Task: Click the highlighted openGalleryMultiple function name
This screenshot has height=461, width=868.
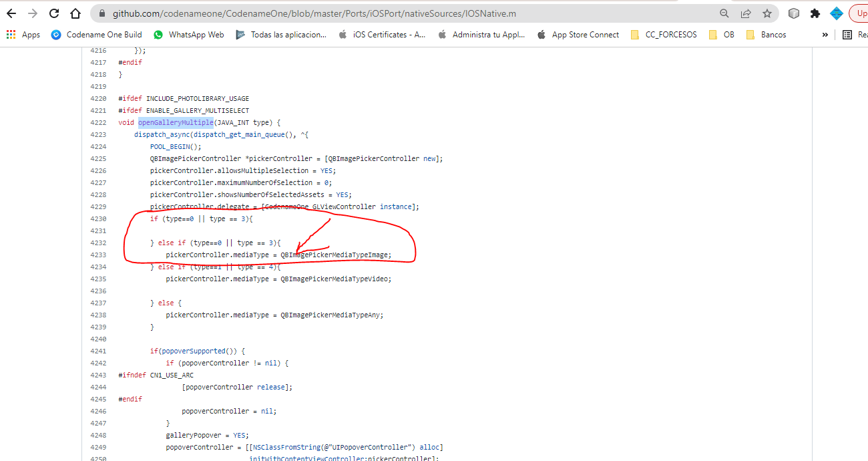Action: pos(176,122)
